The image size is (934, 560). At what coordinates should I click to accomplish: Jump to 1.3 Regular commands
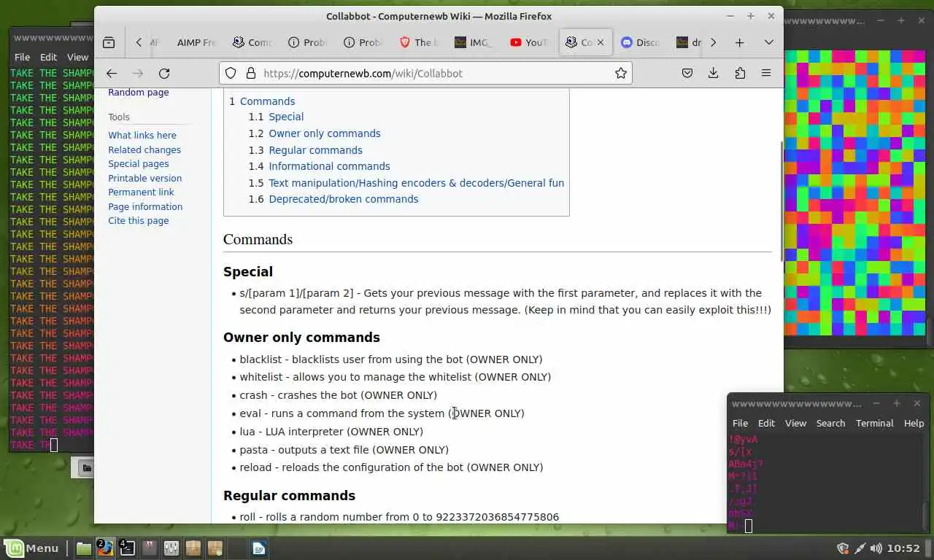305,150
